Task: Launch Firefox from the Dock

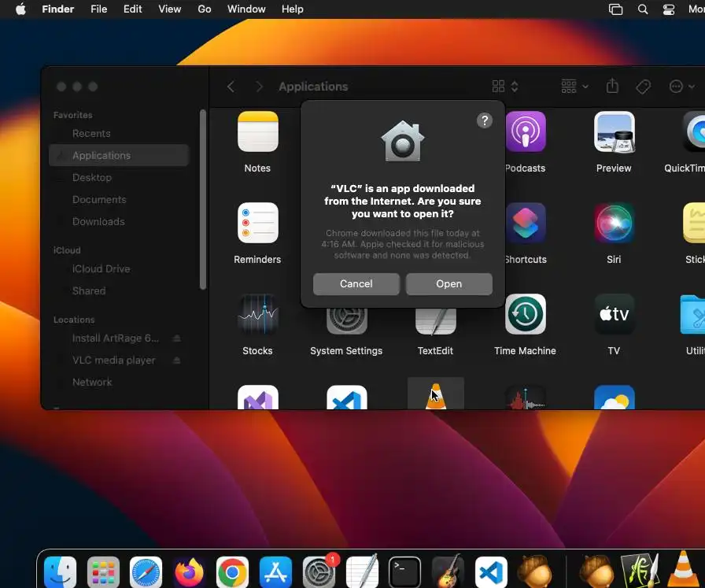Action: [x=190, y=571]
